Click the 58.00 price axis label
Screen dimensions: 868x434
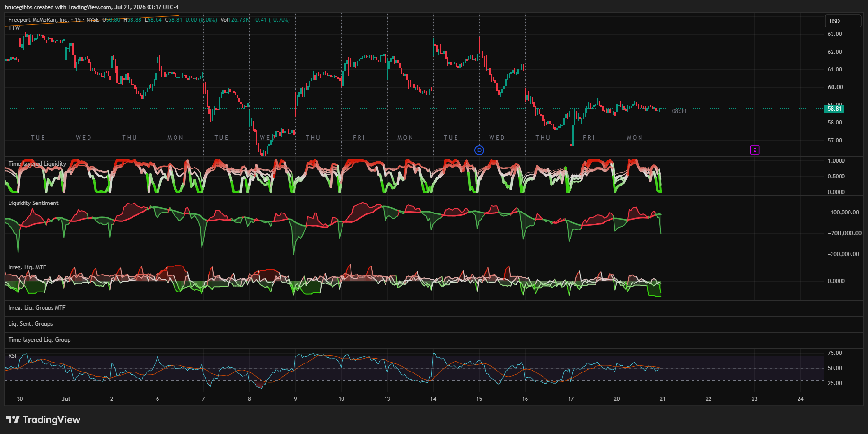[834, 123]
